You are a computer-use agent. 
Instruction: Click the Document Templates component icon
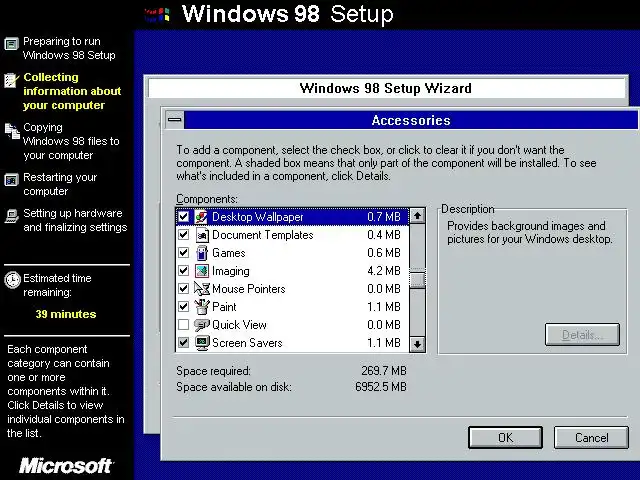pos(202,235)
